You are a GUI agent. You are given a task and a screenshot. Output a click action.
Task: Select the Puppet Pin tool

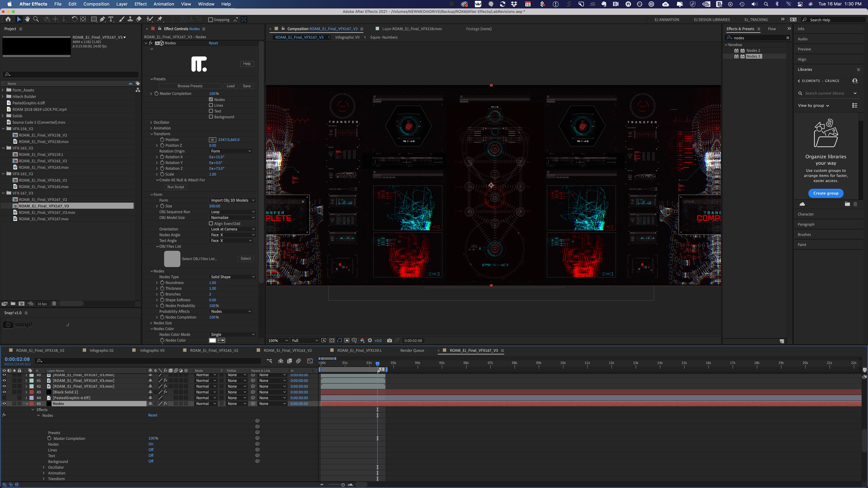(x=160, y=19)
